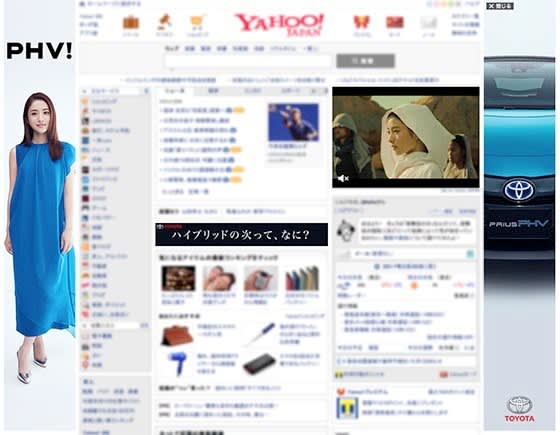Click the red Yahoo Premium badge icon
The image size is (560, 435).
click(340, 392)
